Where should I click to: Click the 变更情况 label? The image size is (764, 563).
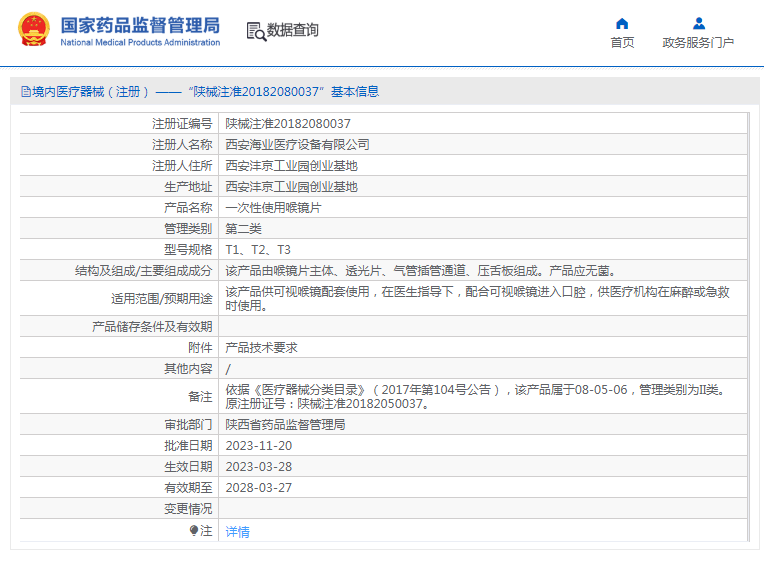[188, 508]
